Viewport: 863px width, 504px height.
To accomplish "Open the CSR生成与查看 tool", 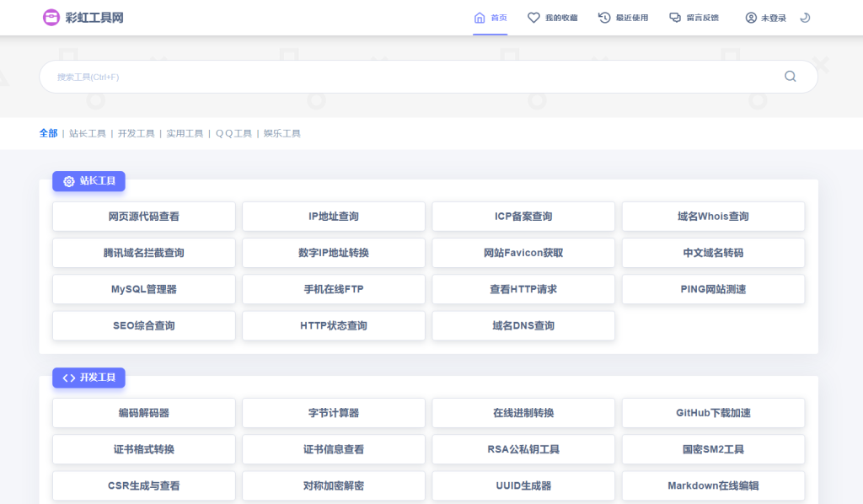I will coord(143,485).
